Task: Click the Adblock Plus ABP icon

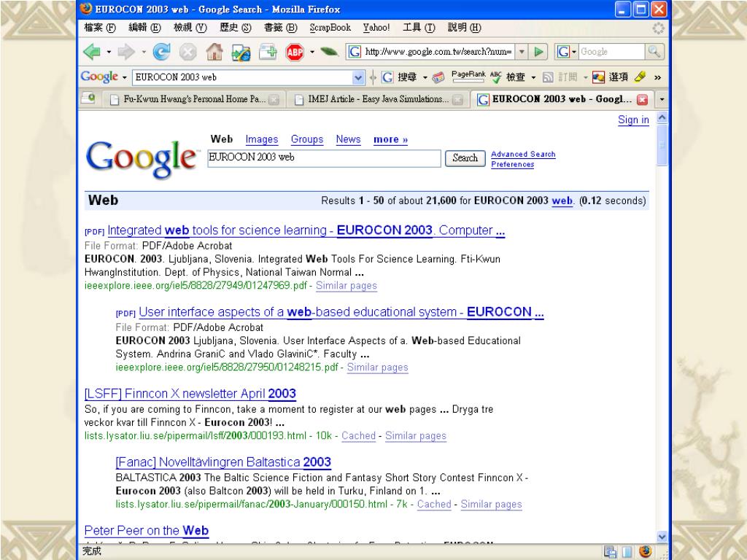Action: (295, 52)
